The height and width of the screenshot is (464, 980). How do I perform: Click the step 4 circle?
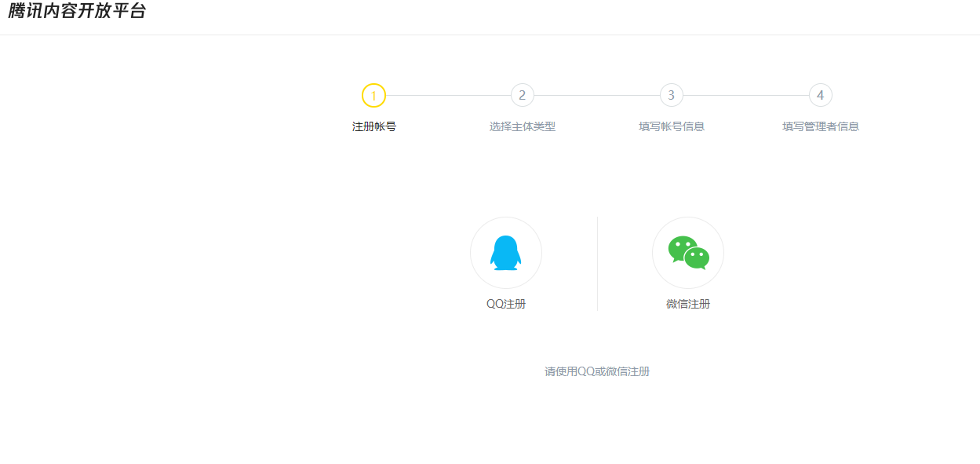coord(821,95)
